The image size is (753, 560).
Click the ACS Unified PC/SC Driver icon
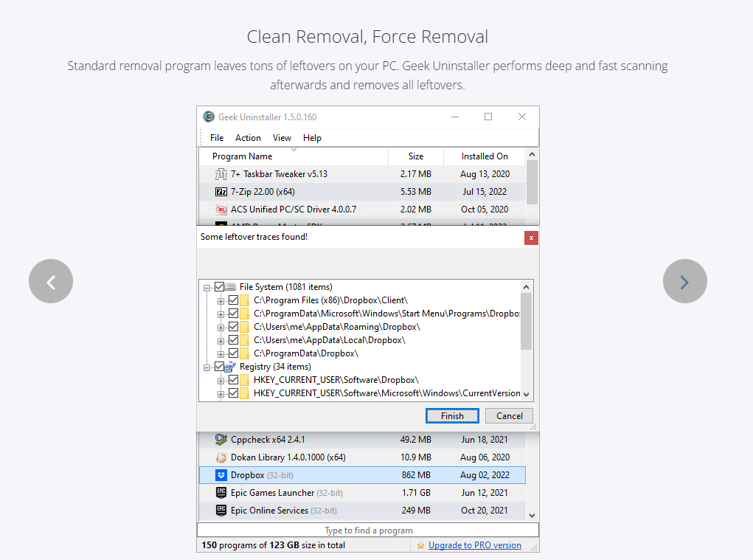tap(221, 210)
